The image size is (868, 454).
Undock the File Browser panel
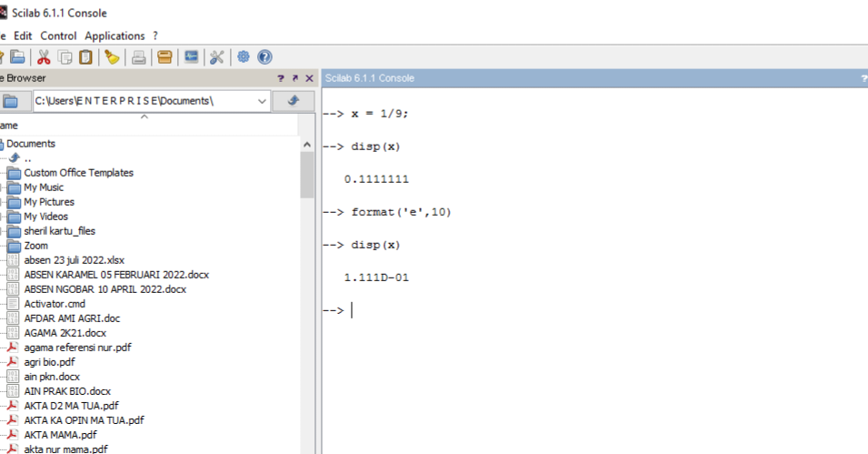295,78
